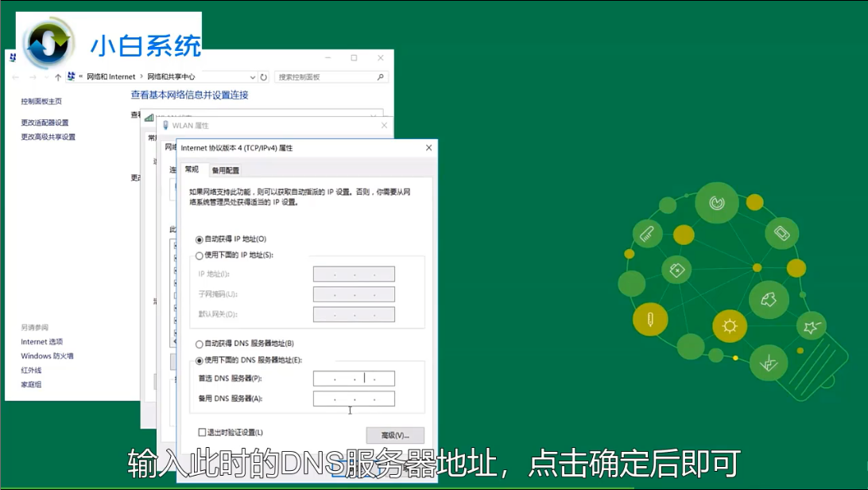Click the refresh icon in address bar
Screen dimensions: 868x490
[264, 77]
